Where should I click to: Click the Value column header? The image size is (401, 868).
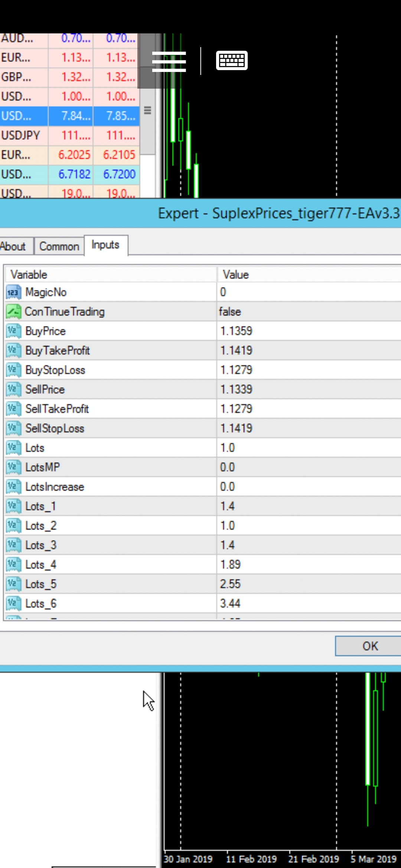click(x=308, y=274)
